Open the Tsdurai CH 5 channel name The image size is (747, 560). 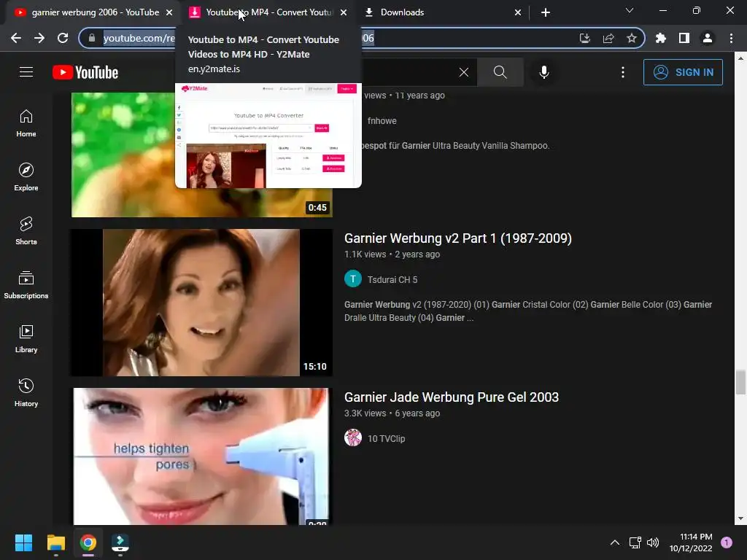[392, 279]
